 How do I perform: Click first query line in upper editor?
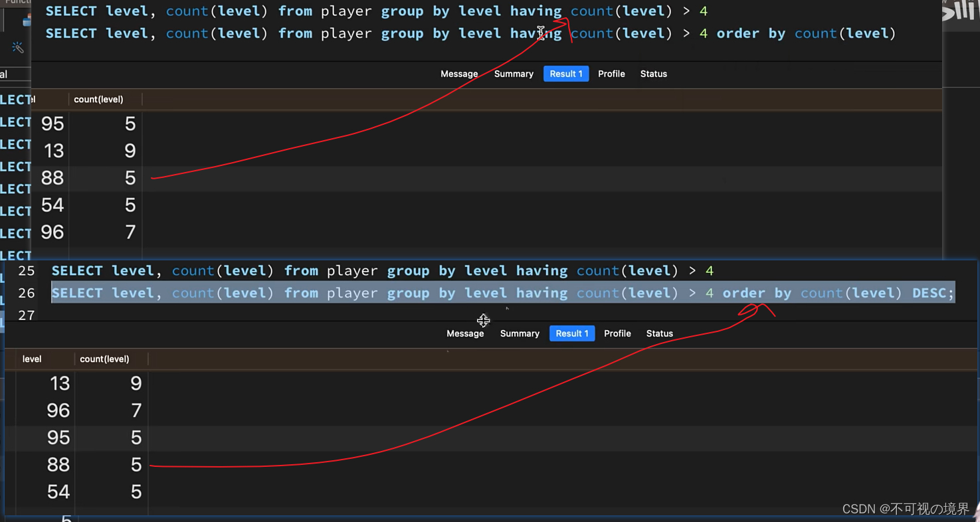377,11
